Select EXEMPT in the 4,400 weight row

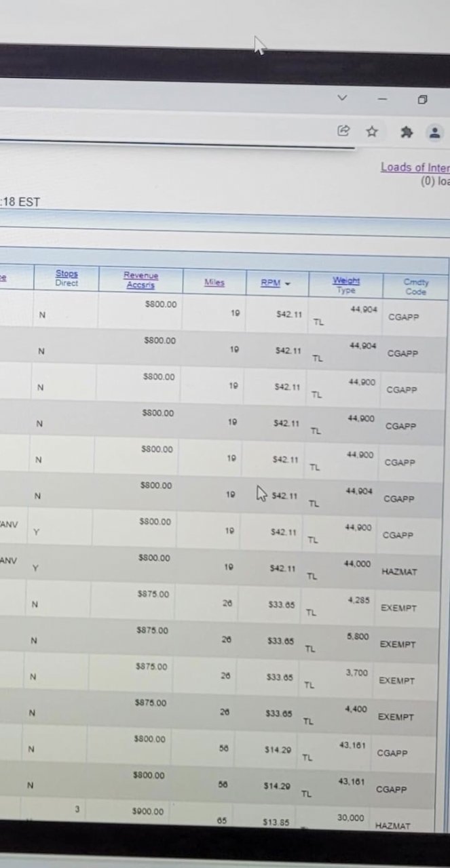tap(396, 717)
